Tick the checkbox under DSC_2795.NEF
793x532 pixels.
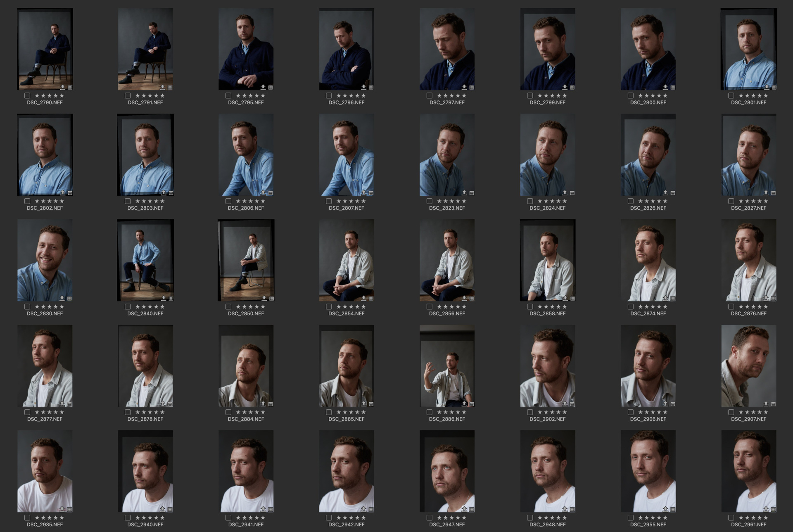click(228, 96)
